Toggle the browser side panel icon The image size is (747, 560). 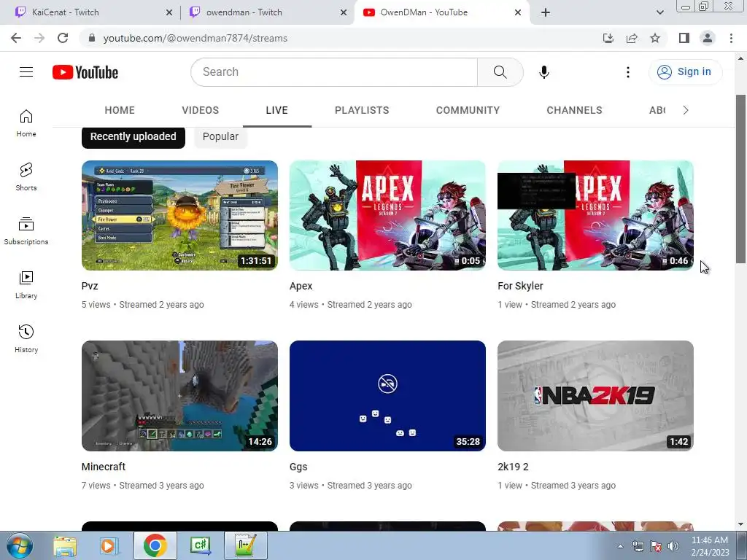684,38
